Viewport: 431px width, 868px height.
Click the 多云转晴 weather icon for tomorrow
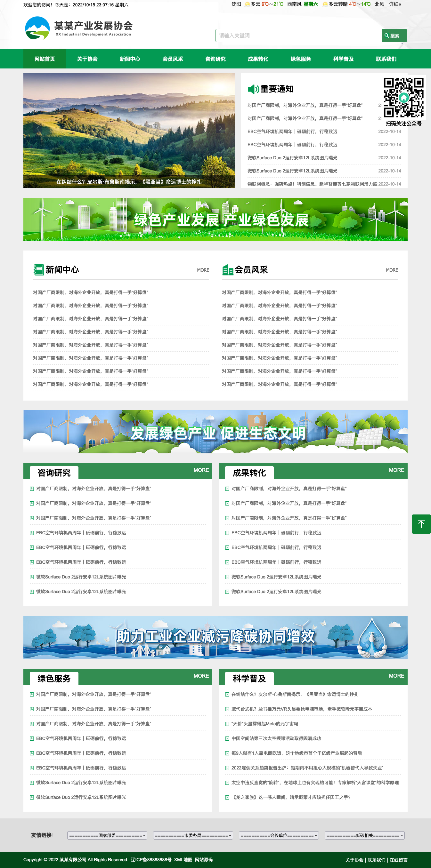click(x=325, y=4)
